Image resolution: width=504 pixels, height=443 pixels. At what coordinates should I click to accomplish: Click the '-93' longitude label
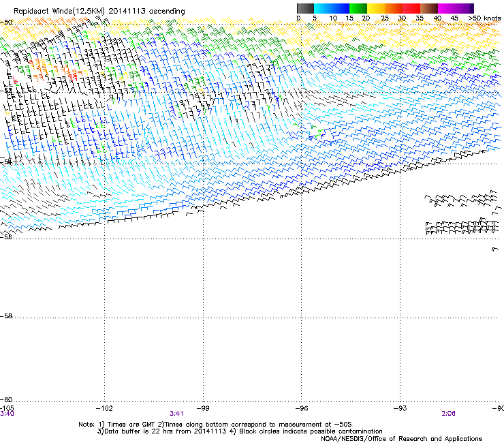coord(400,408)
